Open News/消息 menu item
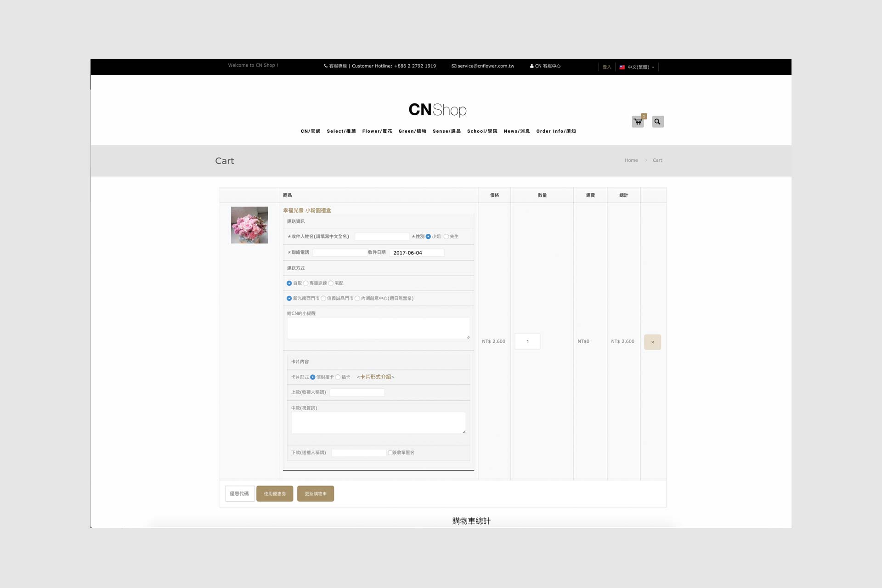This screenshot has height=588, width=882. point(517,131)
